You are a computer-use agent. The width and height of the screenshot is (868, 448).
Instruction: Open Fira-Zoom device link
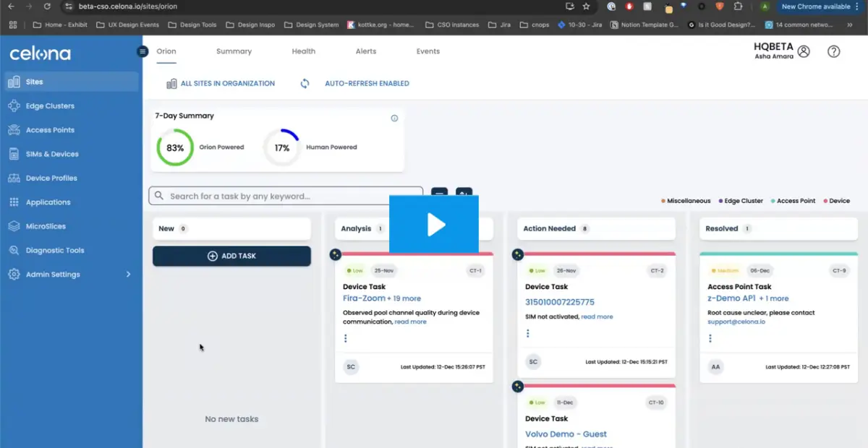click(363, 298)
